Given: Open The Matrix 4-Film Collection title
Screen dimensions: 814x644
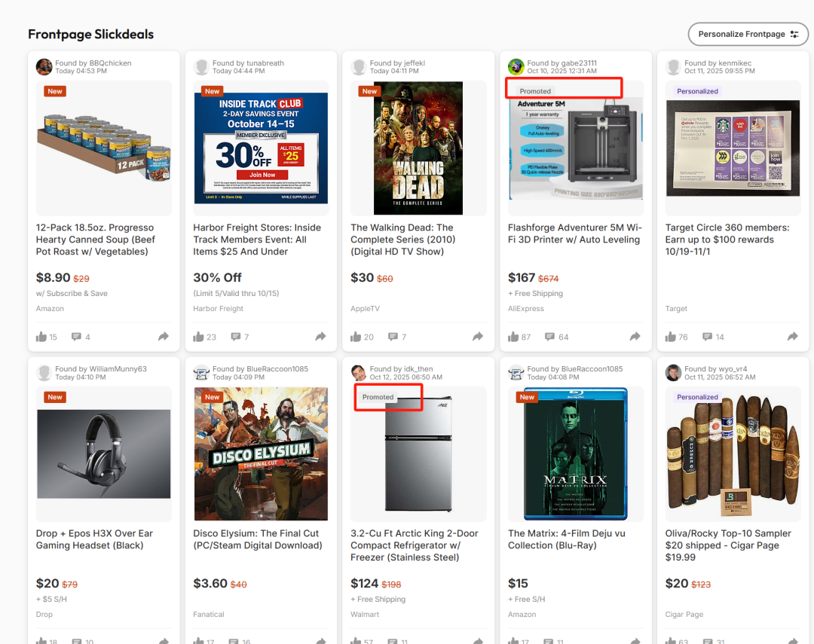Looking at the screenshot, I should pos(566,539).
